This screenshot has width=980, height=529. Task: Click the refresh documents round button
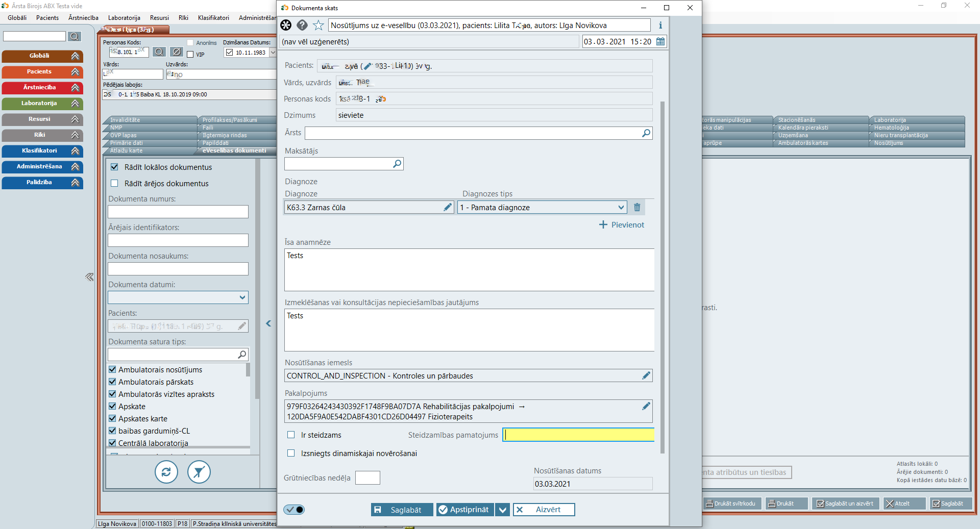166,472
